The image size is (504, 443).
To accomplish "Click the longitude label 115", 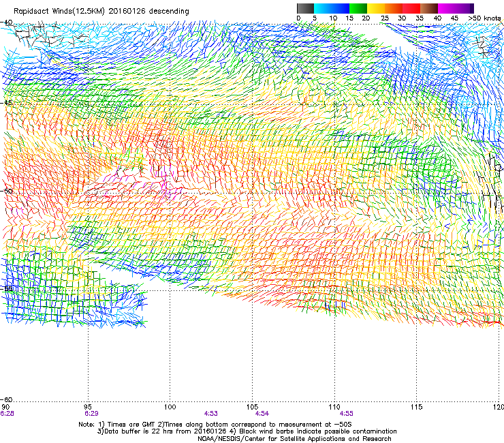I will (417, 407).
